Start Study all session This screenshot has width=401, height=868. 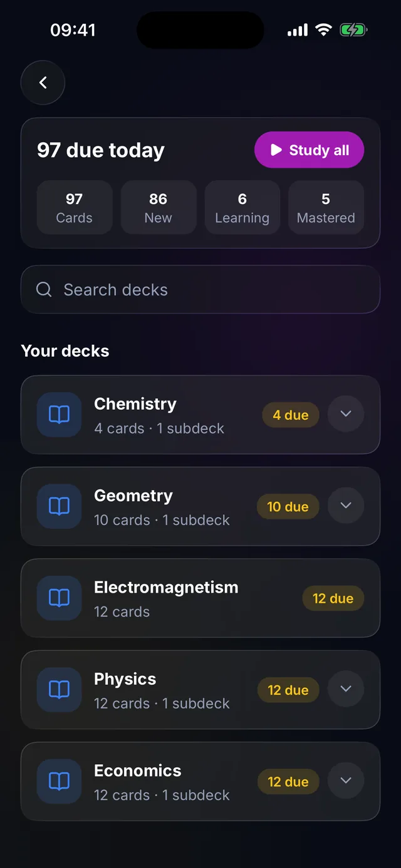309,150
